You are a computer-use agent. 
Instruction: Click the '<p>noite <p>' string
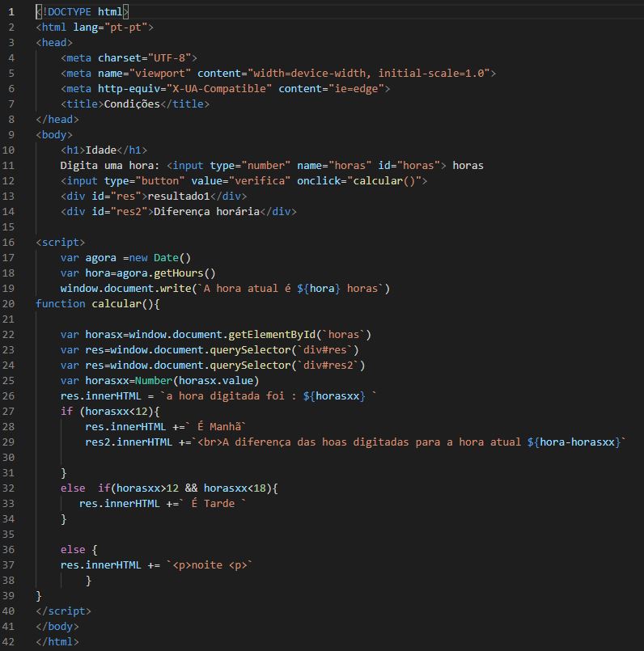(210, 565)
